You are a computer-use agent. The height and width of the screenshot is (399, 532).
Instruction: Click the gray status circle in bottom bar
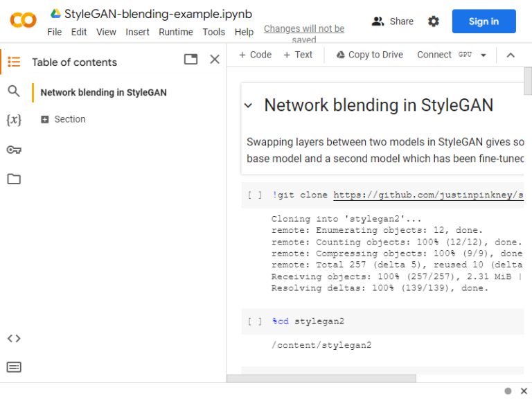click(x=508, y=391)
